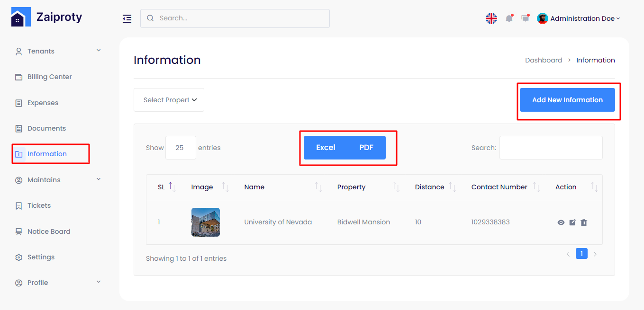
Task: Delete the University of Nevada entry
Action: pos(584,222)
